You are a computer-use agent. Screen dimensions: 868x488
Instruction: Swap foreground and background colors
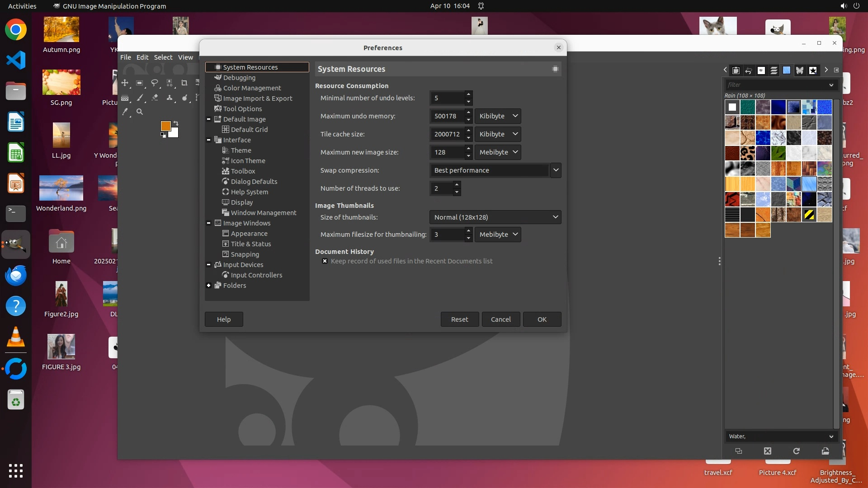176,123
